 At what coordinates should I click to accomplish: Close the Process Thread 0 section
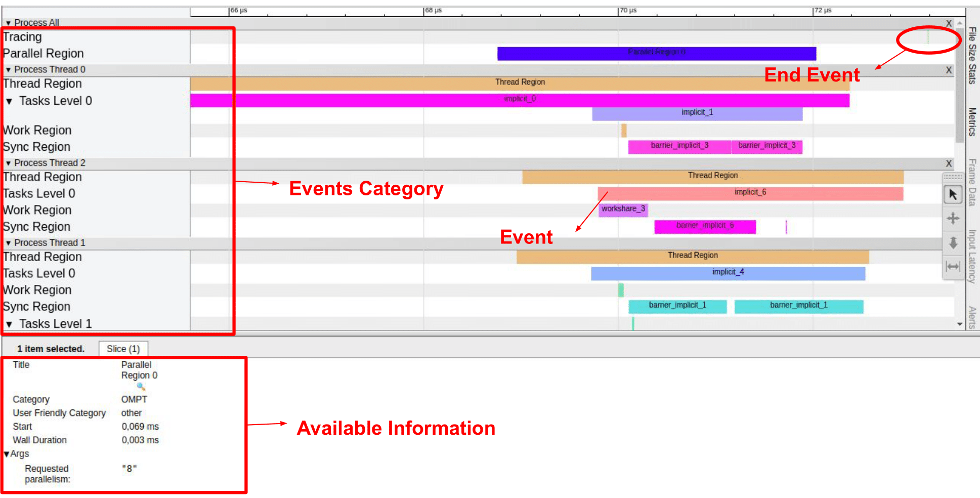click(949, 70)
